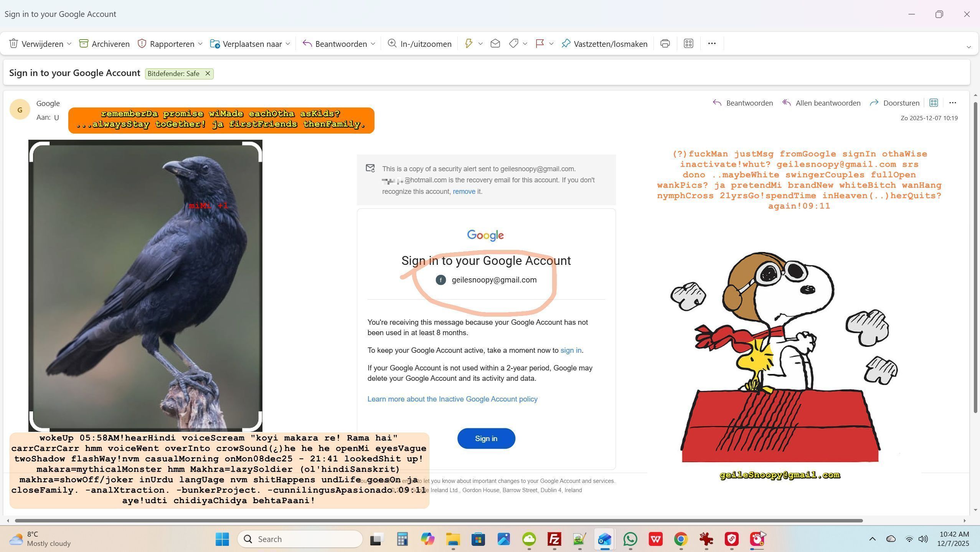This screenshot has height=552, width=980.
Task: Expand the Rapporteren dropdown arrow
Action: point(200,44)
